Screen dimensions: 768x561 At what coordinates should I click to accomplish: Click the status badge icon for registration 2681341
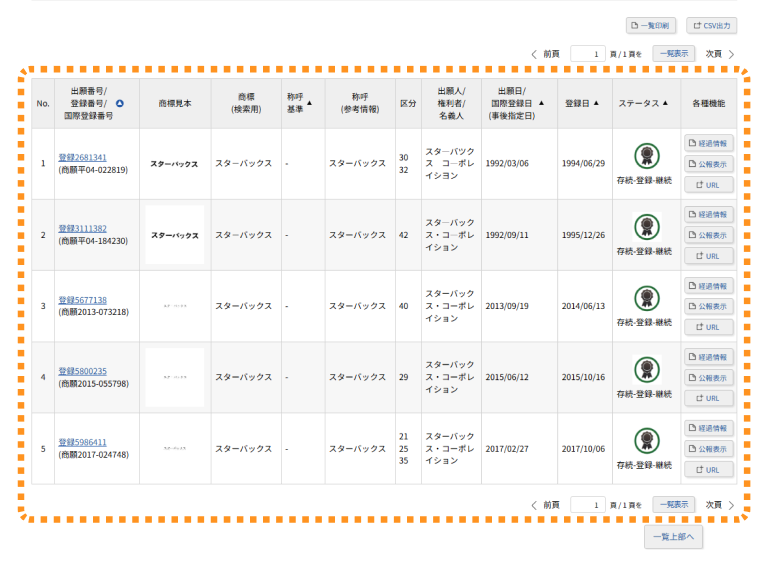(x=646, y=155)
